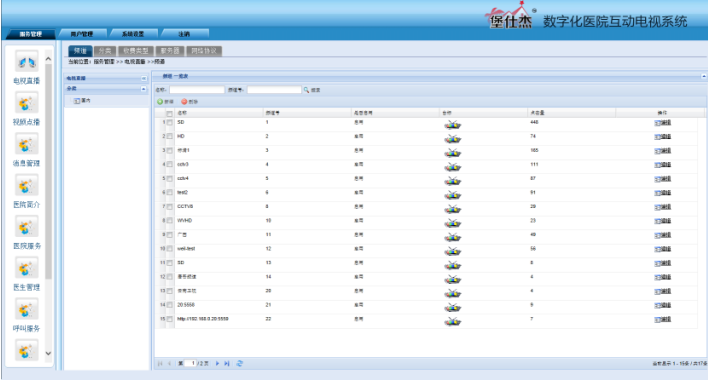Click edit link for channel number 1
Viewport: 708px width, 380px height.
(x=662, y=123)
